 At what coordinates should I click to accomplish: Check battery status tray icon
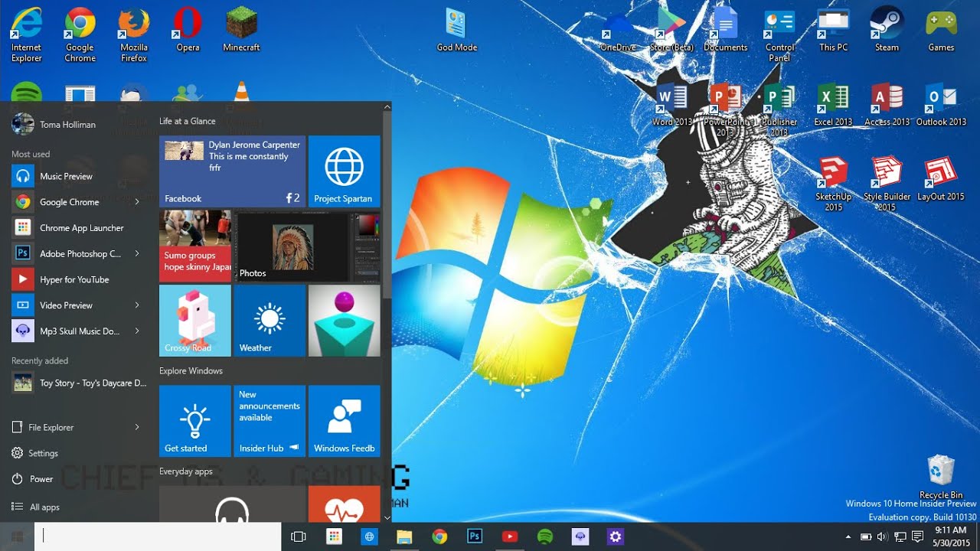coord(865,537)
